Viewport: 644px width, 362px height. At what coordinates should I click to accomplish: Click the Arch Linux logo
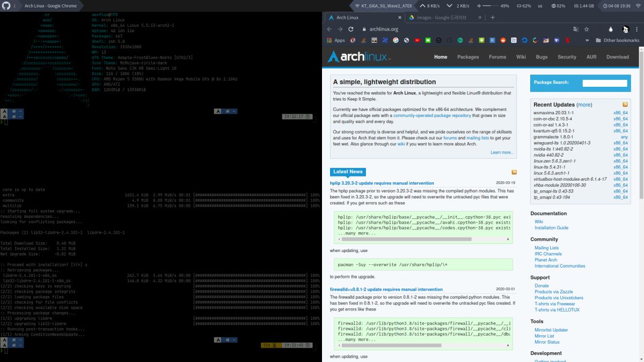click(358, 57)
